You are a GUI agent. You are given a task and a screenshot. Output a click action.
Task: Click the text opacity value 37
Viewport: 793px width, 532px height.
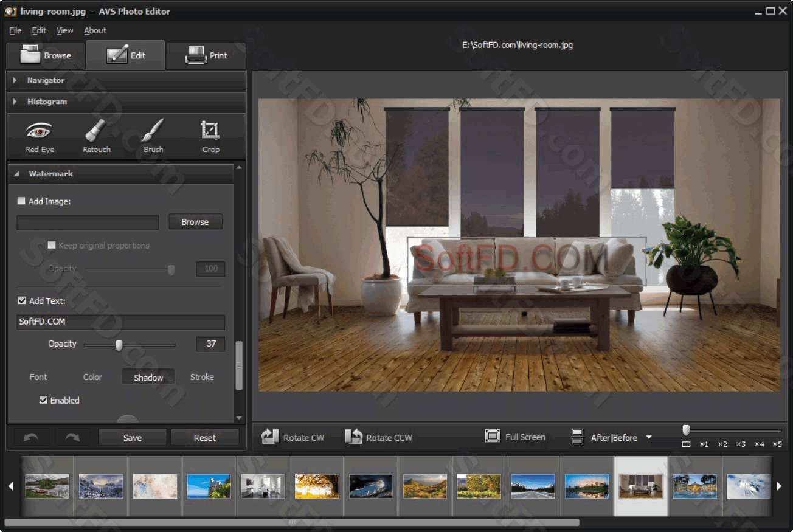(x=210, y=344)
